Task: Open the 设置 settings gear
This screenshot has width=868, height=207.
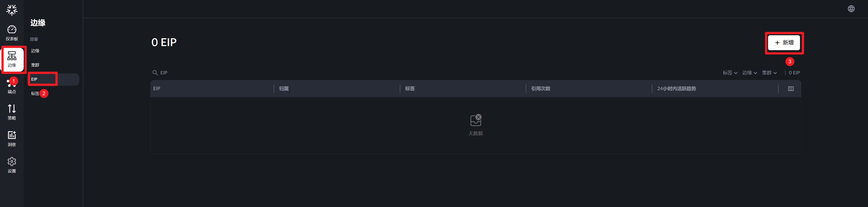Action: 12,165
